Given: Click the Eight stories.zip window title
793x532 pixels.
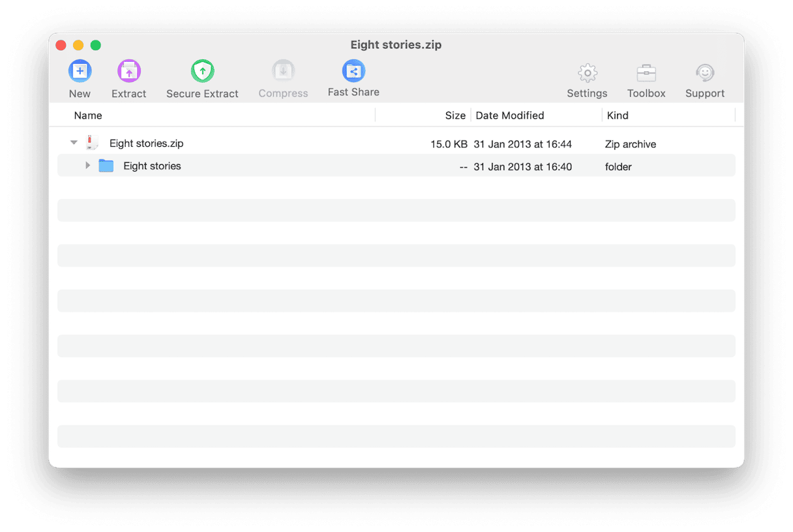Looking at the screenshot, I should (396, 45).
